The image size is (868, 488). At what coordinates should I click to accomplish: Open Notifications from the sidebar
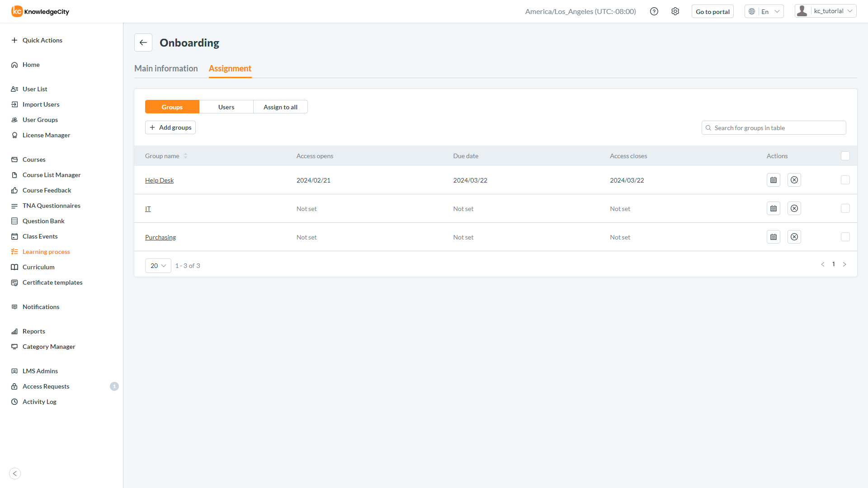[41, 307]
